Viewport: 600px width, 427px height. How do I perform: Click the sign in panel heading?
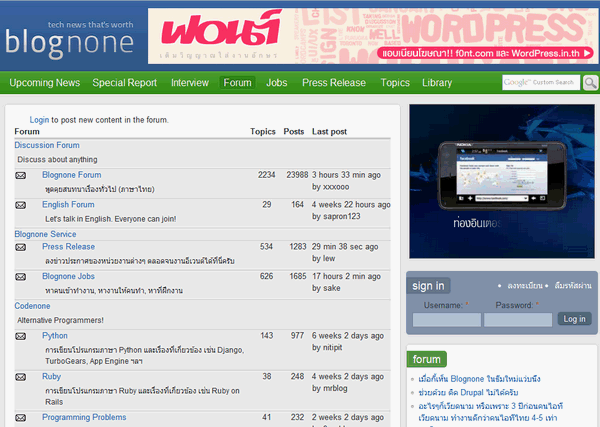tap(428, 286)
